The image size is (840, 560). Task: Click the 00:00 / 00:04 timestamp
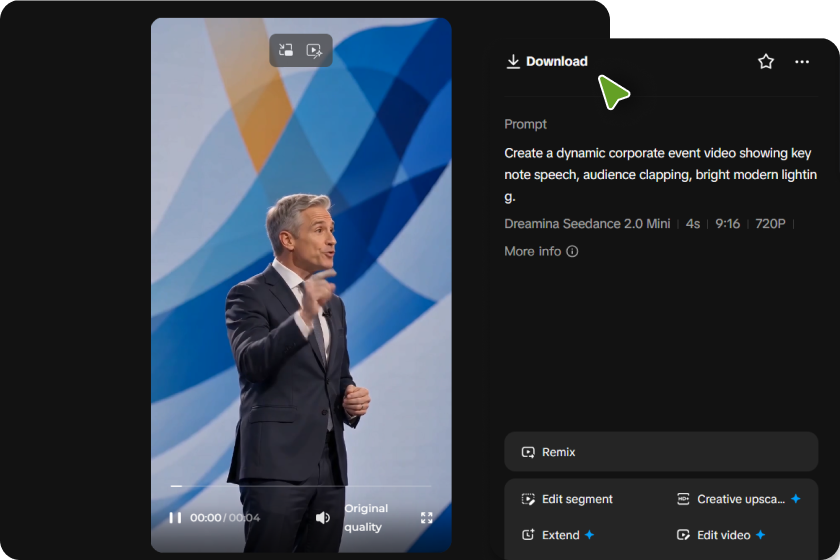[x=225, y=518]
